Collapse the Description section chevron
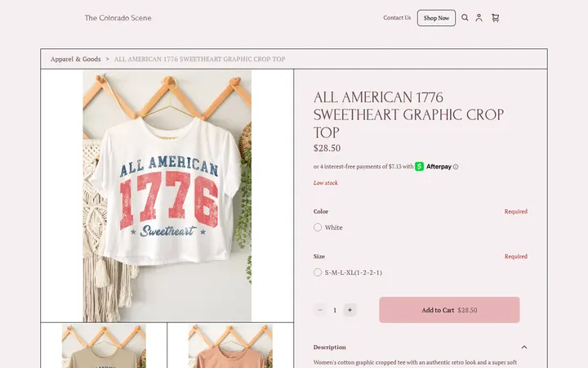This screenshot has height=368, width=588. pyautogui.click(x=524, y=347)
